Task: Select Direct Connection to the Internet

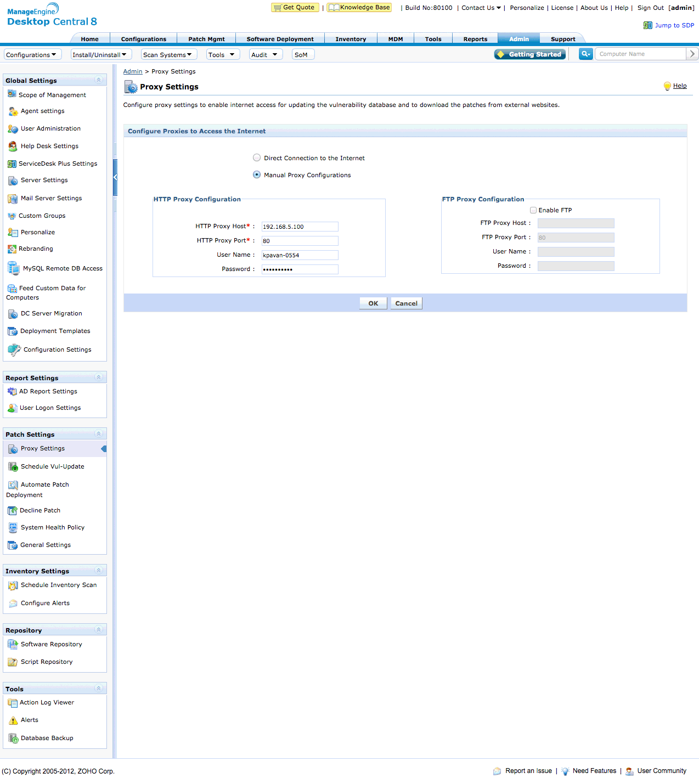Action: pos(257,158)
